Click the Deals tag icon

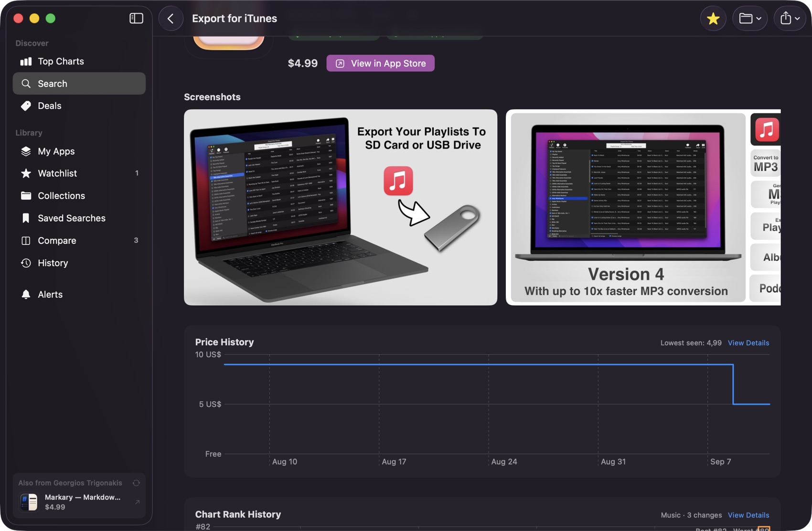point(26,106)
